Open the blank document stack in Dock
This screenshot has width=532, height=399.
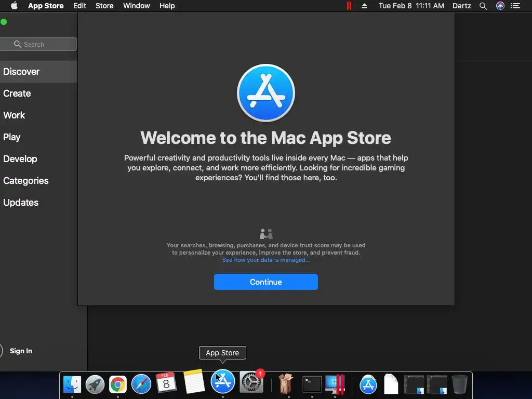coord(391,384)
